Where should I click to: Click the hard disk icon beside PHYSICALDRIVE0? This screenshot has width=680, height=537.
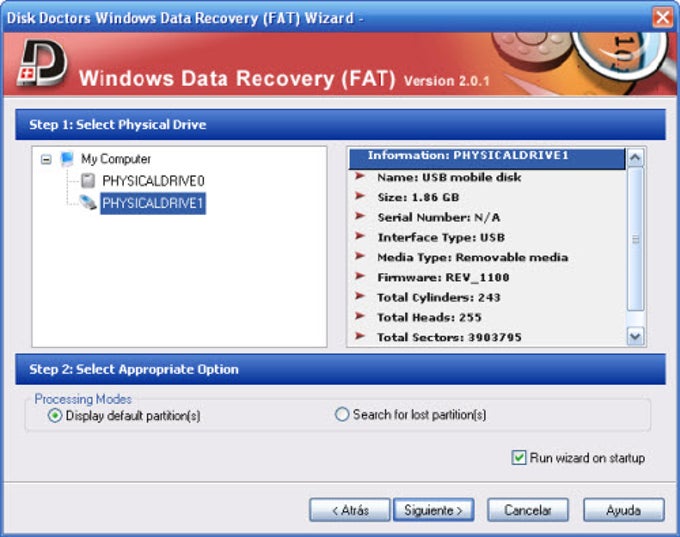[x=88, y=180]
